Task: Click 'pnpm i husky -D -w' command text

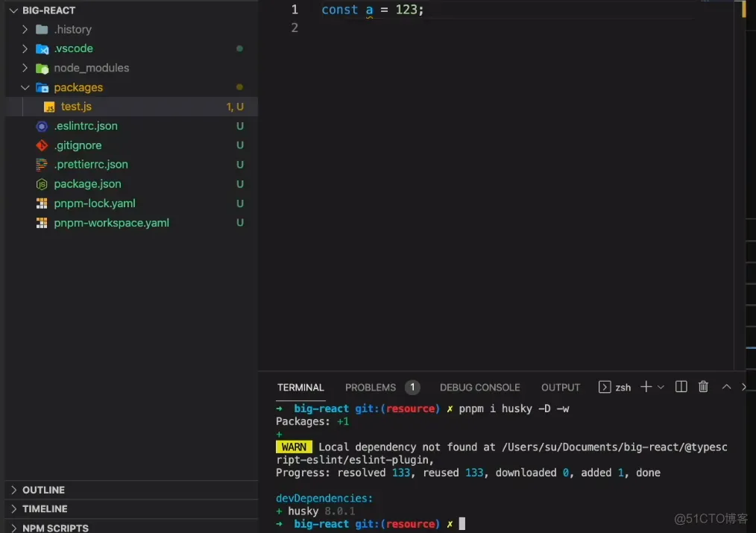Action: 514,409
